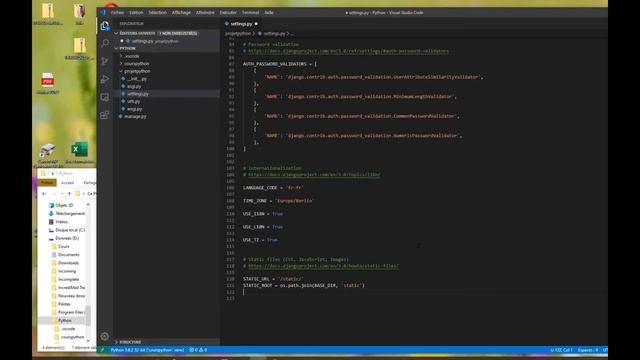Open the Aide menu
640x360 pixels.
tap(269, 13)
